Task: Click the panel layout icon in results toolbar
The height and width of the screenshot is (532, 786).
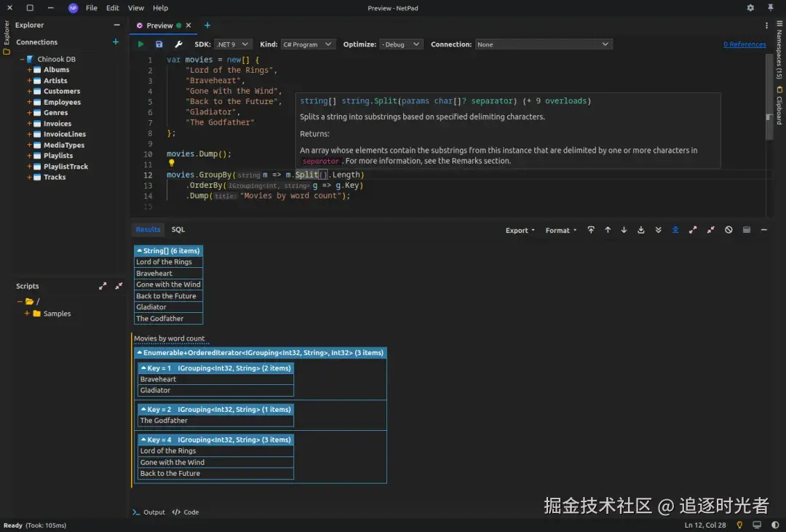Action: pos(747,230)
